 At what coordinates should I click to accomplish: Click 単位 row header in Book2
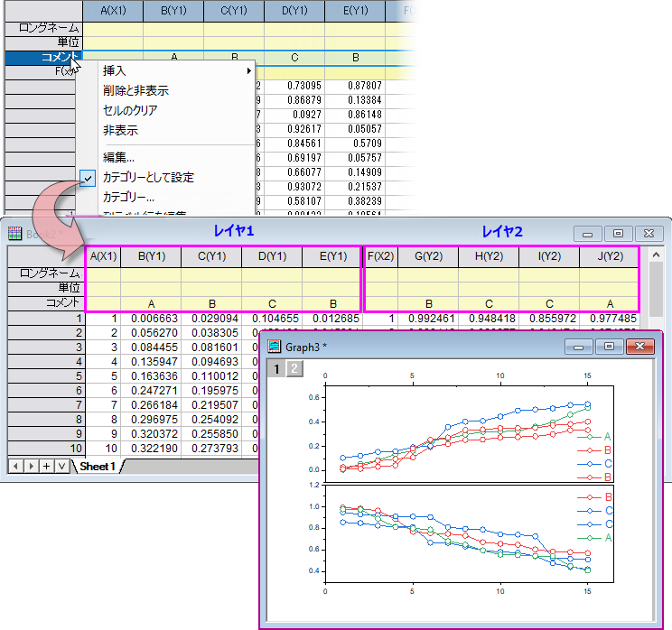46,288
